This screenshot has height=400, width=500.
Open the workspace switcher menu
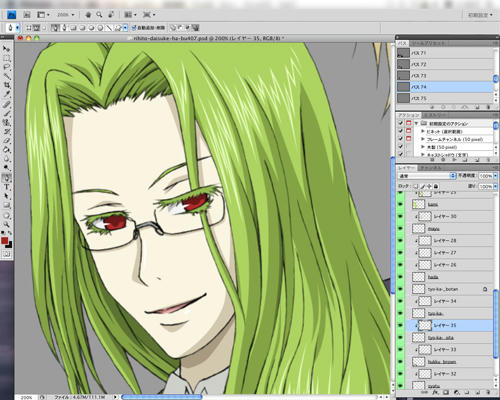pyautogui.click(x=480, y=15)
